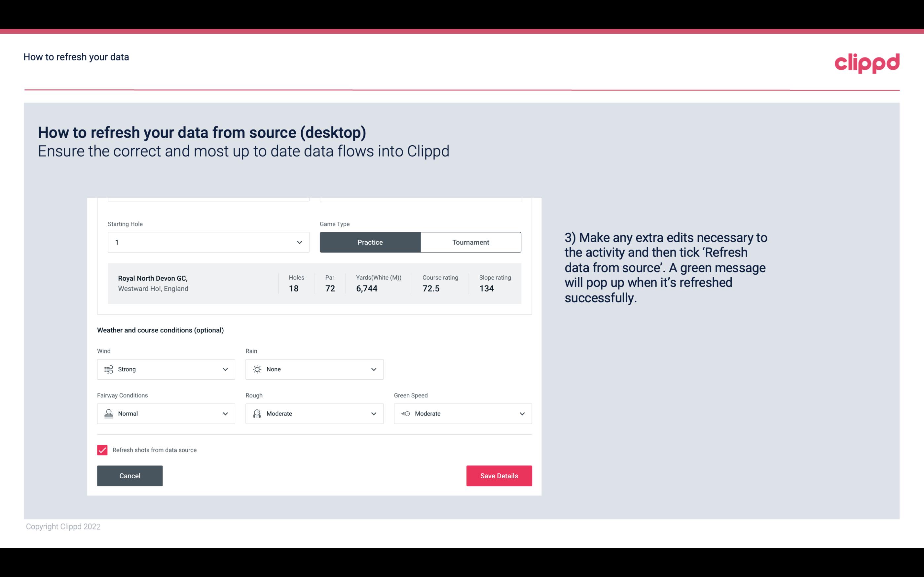
Task: Toggle Practice game type selection
Action: 370,242
